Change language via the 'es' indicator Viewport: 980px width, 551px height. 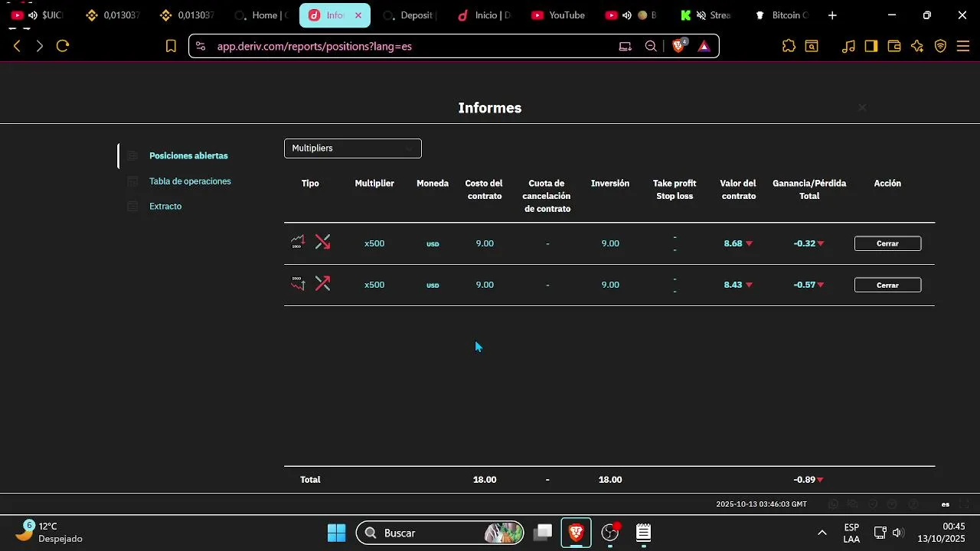pyautogui.click(x=946, y=504)
